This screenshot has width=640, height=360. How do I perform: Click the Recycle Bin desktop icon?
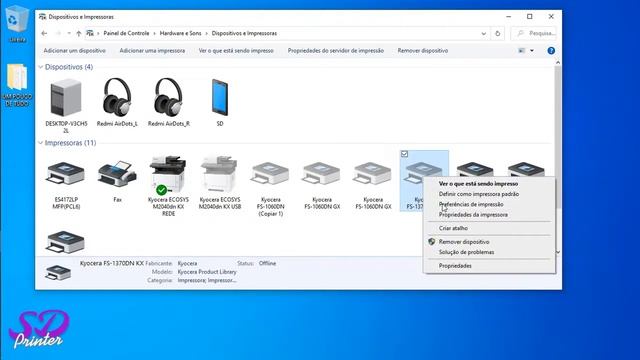17,19
